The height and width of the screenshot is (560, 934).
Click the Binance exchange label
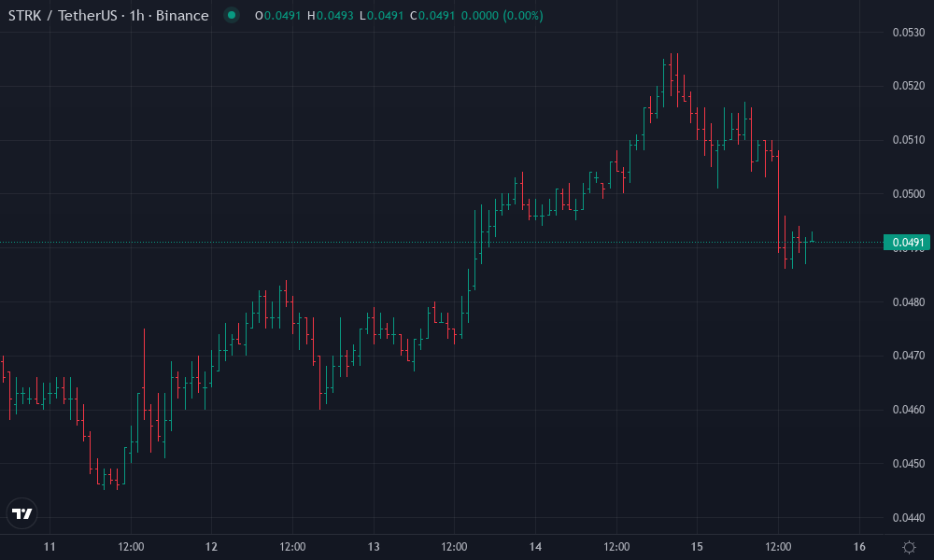pos(181,15)
